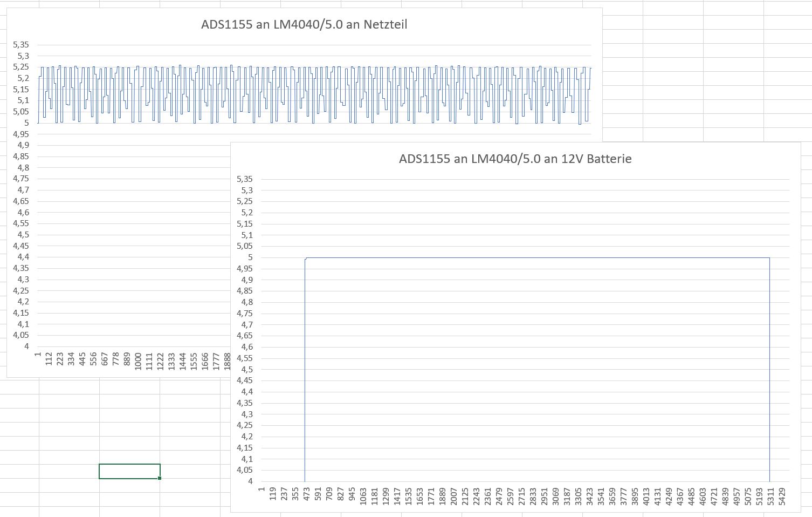
Task: Click the x-axis label 334
Action: pyautogui.click(x=71, y=359)
